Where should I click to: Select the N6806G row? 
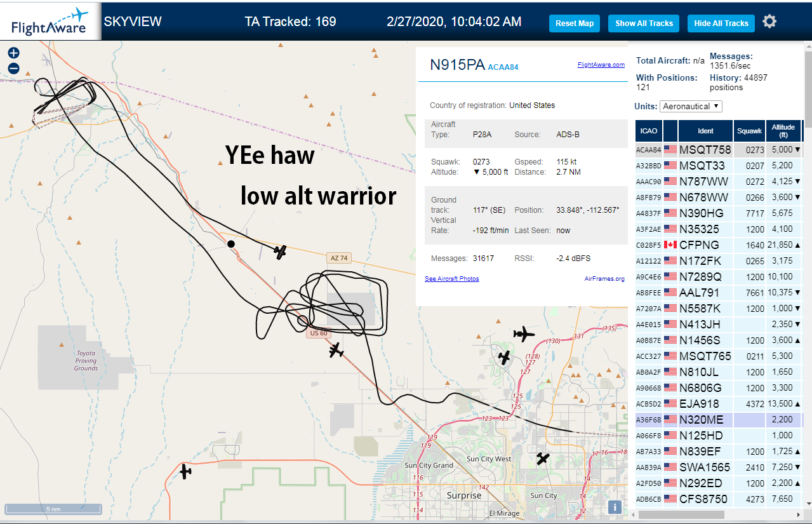(x=718, y=388)
